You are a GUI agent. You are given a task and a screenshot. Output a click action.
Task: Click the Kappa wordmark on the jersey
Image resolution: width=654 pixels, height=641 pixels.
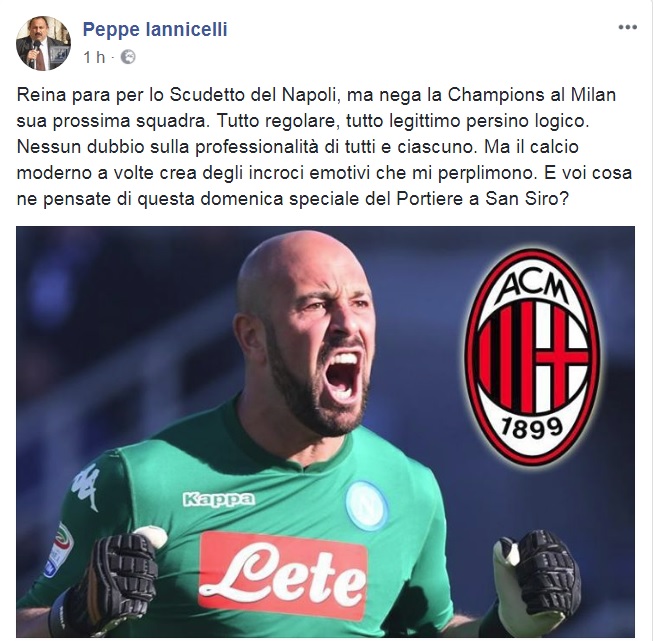[219, 499]
